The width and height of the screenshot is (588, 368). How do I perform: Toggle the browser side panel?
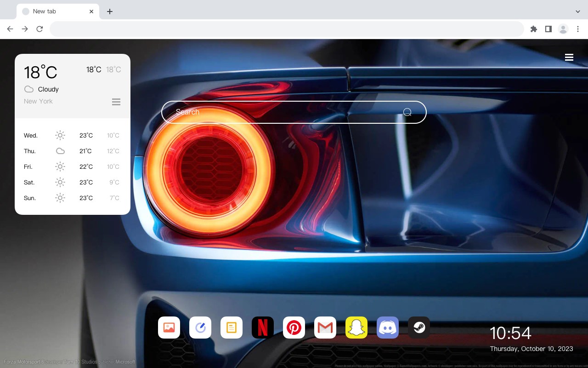(548, 29)
